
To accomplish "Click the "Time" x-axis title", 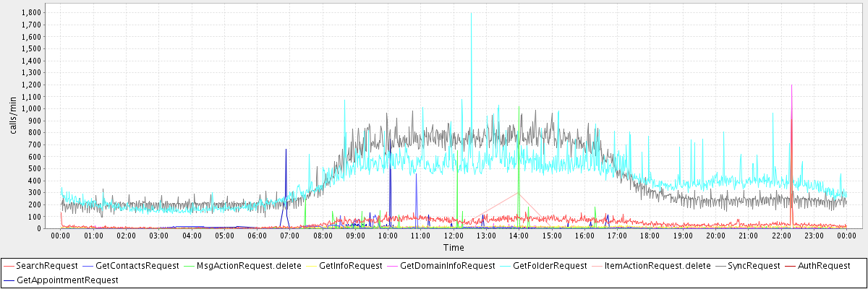I will (454, 248).
